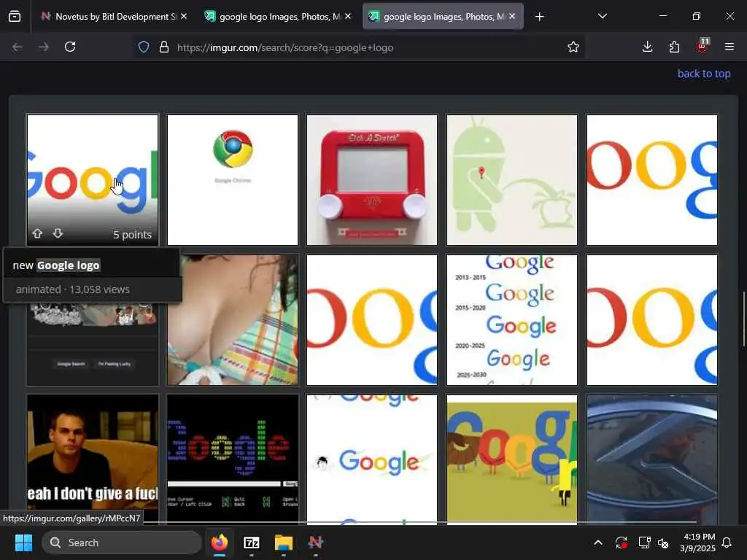Open Firefox View recent browsing button
747x560 pixels.
pyautogui.click(x=15, y=16)
